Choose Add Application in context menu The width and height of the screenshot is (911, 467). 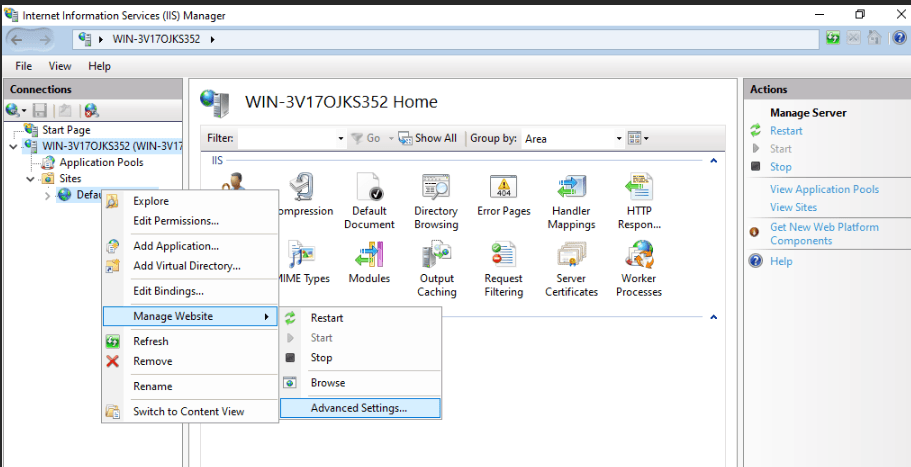pos(190,246)
